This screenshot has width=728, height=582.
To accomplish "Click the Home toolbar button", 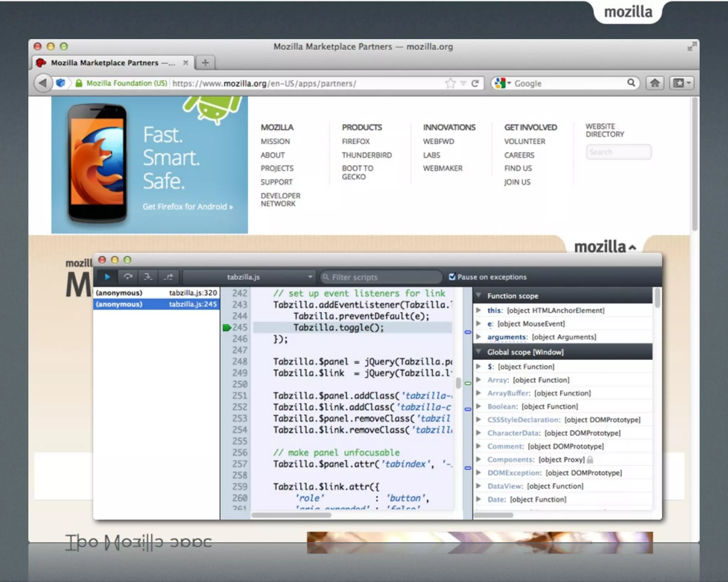I will [655, 83].
